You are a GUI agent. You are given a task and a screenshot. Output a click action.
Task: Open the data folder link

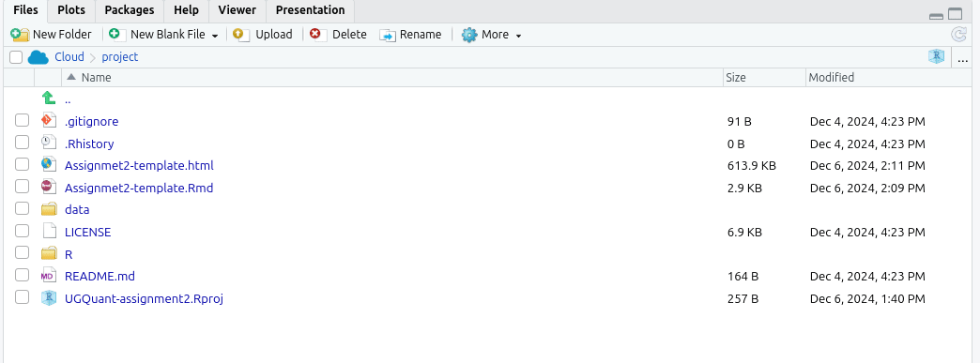[77, 210]
